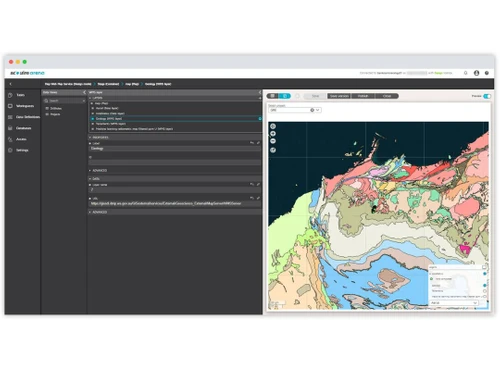Open the help icon in header
This screenshot has width=500, height=375.
(x=487, y=73)
